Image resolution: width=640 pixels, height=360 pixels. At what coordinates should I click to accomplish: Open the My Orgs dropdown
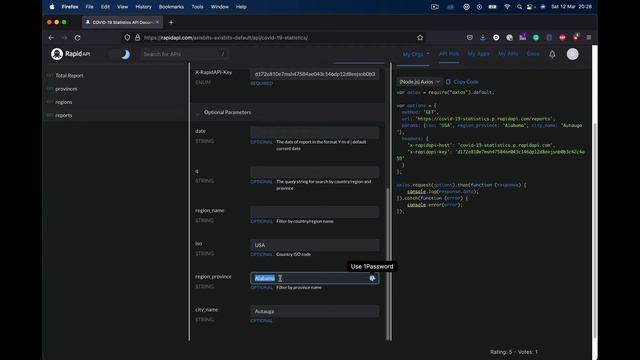pos(416,54)
